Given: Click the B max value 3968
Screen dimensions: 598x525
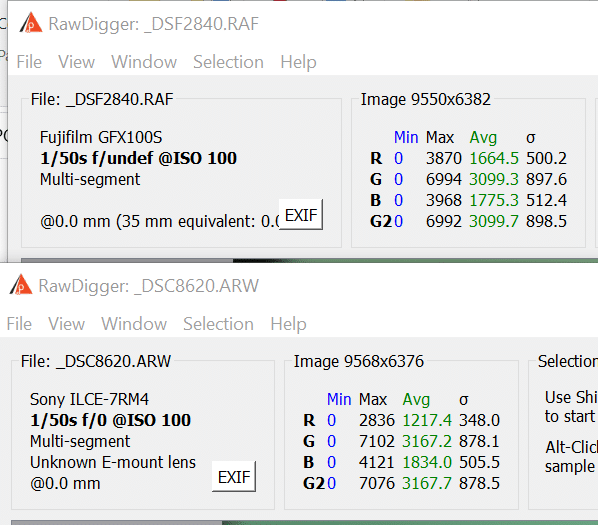Looking at the screenshot, I should pos(444,200).
